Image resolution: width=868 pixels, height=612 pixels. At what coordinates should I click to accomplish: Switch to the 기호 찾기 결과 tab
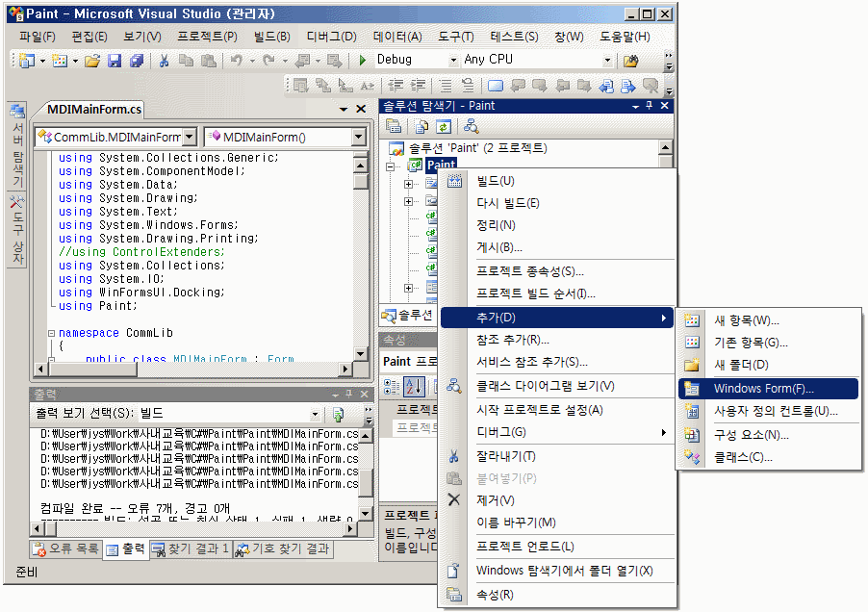tap(283, 548)
